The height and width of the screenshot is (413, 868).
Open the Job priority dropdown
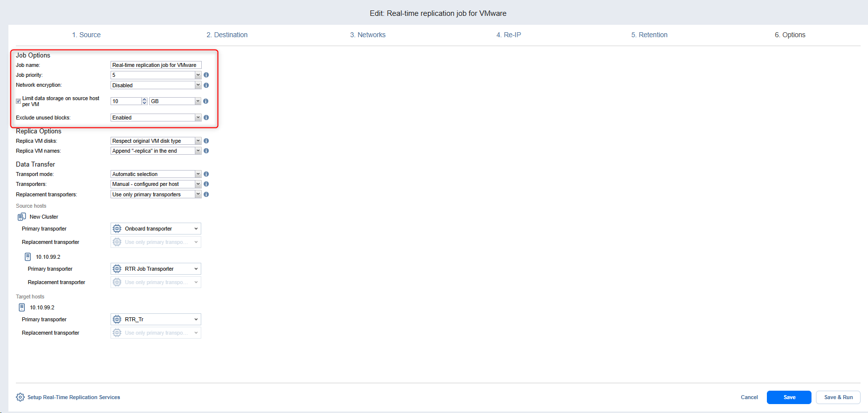[x=198, y=75]
